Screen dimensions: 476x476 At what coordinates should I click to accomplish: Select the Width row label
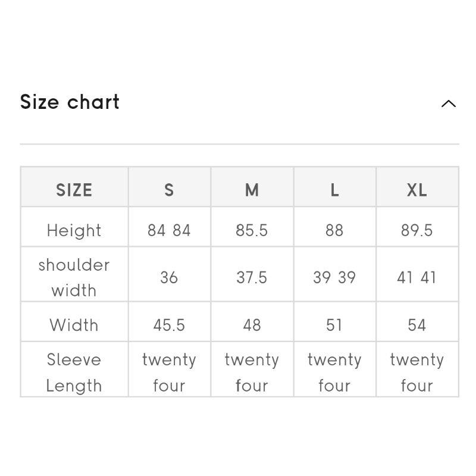coord(74,325)
